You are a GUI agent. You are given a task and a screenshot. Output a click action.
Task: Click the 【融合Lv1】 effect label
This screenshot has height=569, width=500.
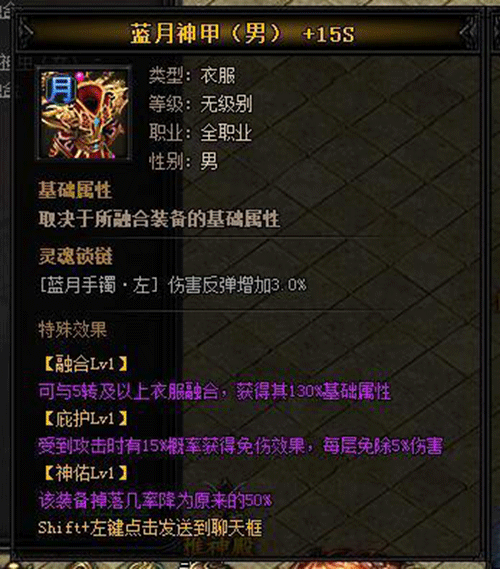pos(86,364)
